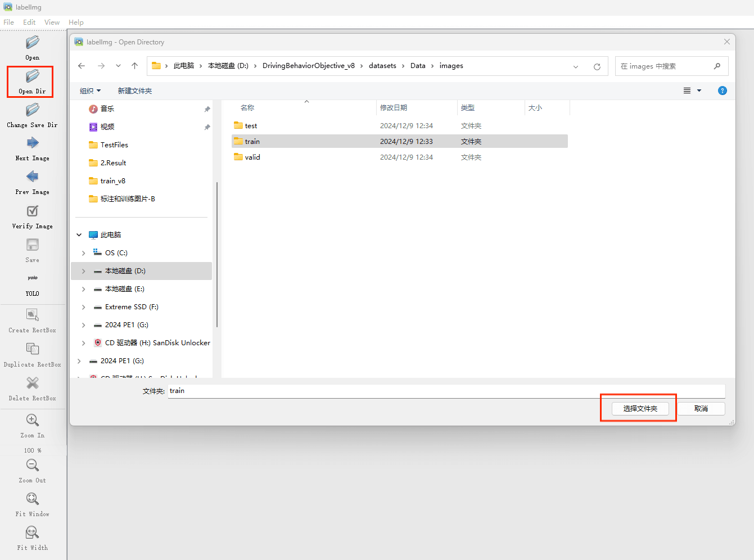Click the Change Save Dir icon

[32, 110]
